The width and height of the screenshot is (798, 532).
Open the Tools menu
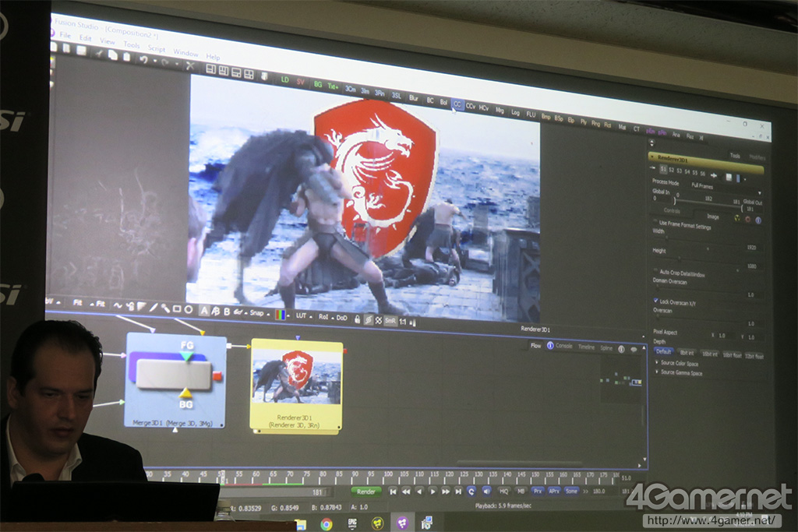tap(131, 44)
